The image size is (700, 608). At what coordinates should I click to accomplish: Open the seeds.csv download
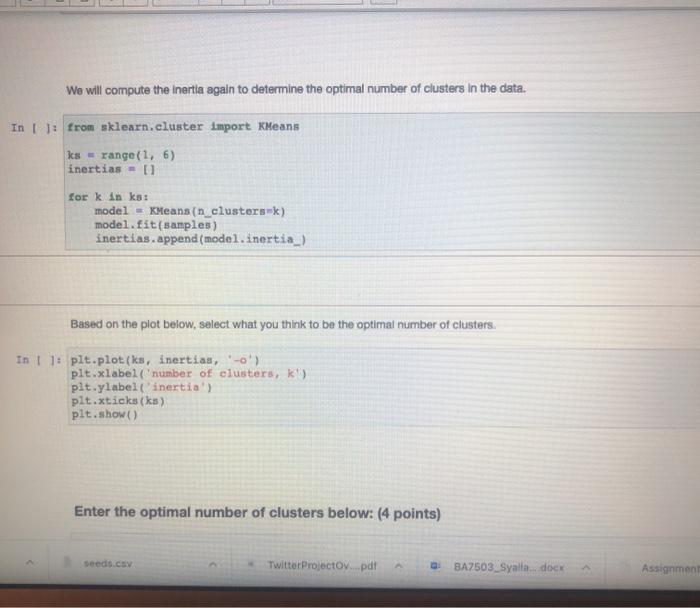click(108, 563)
